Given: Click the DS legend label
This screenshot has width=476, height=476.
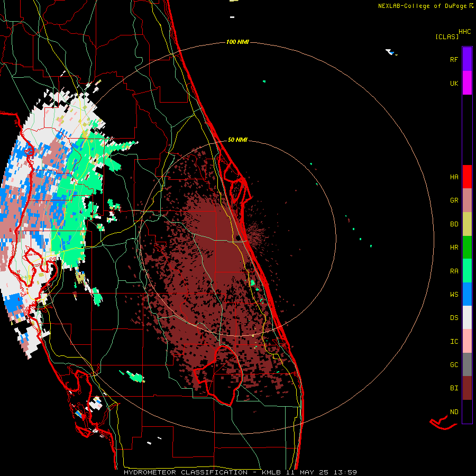Looking at the screenshot, I should click(454, 318).
